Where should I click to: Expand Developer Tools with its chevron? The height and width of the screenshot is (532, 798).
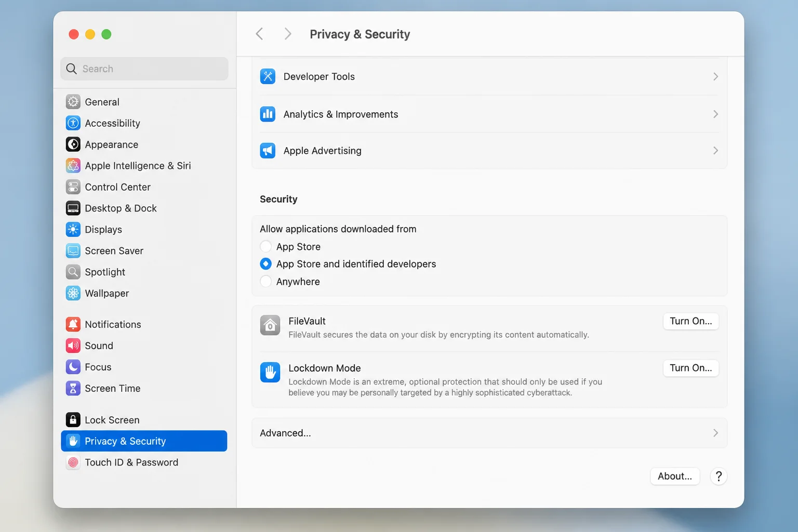tap(715, 76)
